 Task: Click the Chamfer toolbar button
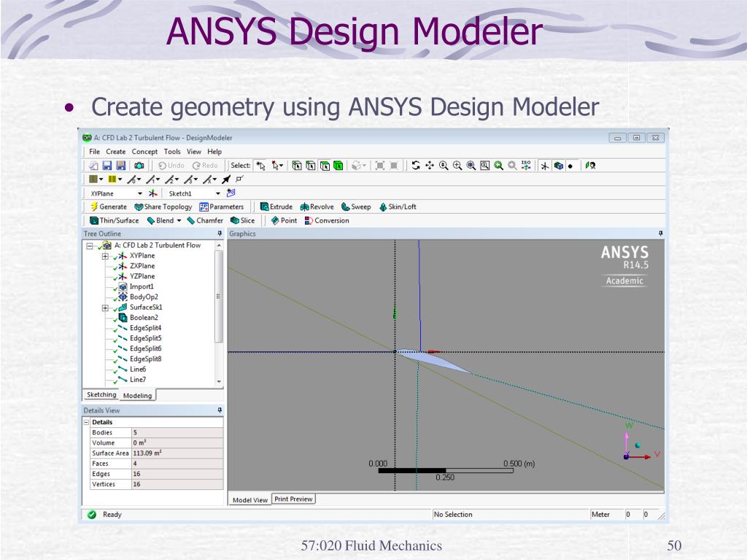coord(205,220)
